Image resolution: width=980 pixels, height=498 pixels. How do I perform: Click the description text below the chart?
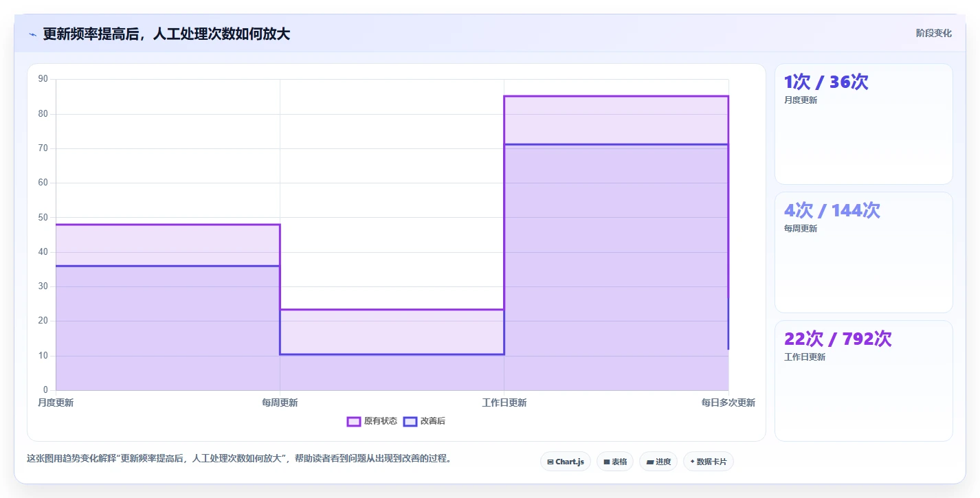(239, 458)
